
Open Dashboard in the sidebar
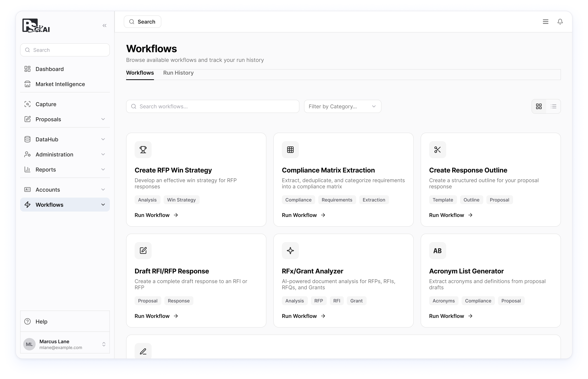[x=65, y=69]
